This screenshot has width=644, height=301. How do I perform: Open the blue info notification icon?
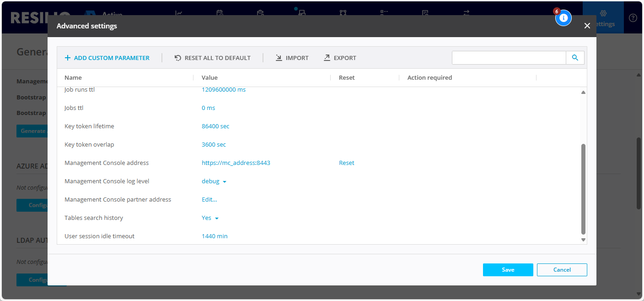click(x=563, y=18)
